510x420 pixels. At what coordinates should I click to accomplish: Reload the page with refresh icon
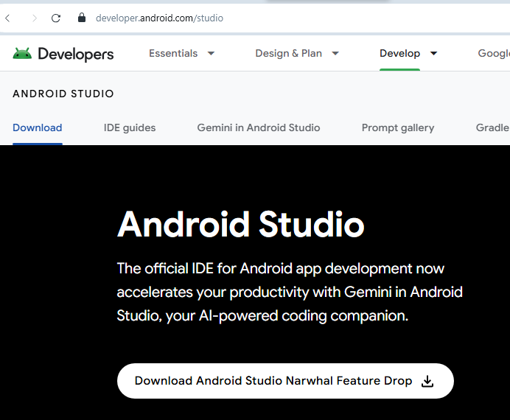coord(56,18)
